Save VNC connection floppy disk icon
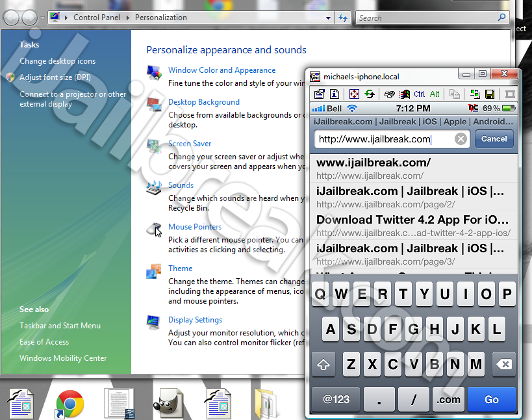 click(x=490, y=94)
